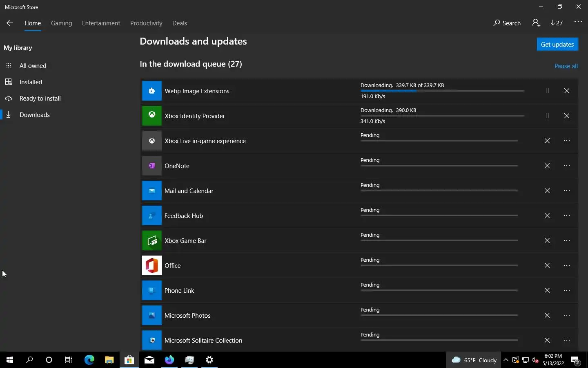The height and width of the screenshot is (368, 588).
Task: Click the Xbox Live in-game experience icon
Action: tap(152, 141)
